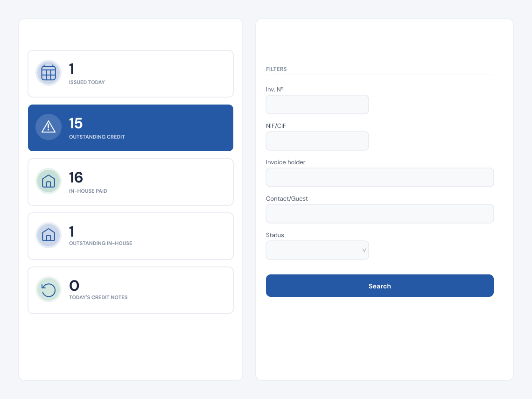Viewport: 532px width, 399px height.
Task: Click the number 16 on In-House Paid
Action: [x=76, y=177]
